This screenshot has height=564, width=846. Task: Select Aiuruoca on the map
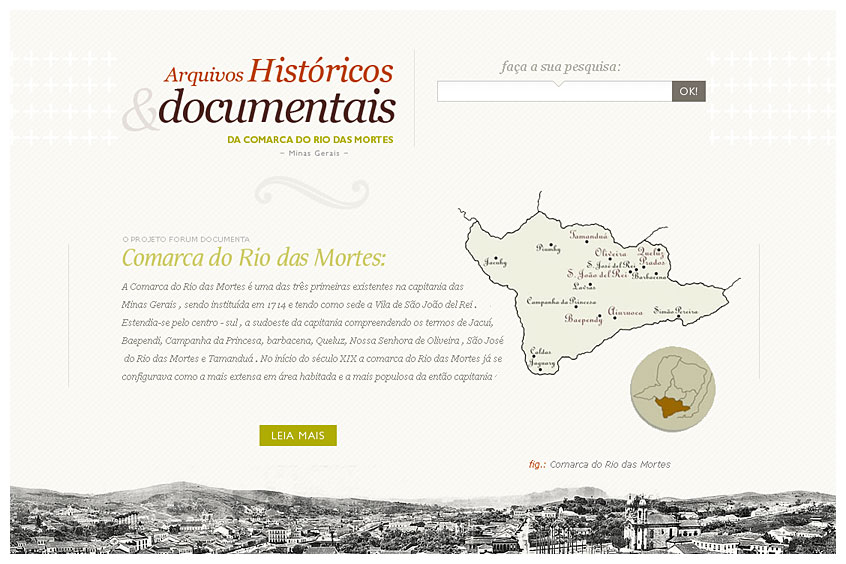click(x=625, y=312)
